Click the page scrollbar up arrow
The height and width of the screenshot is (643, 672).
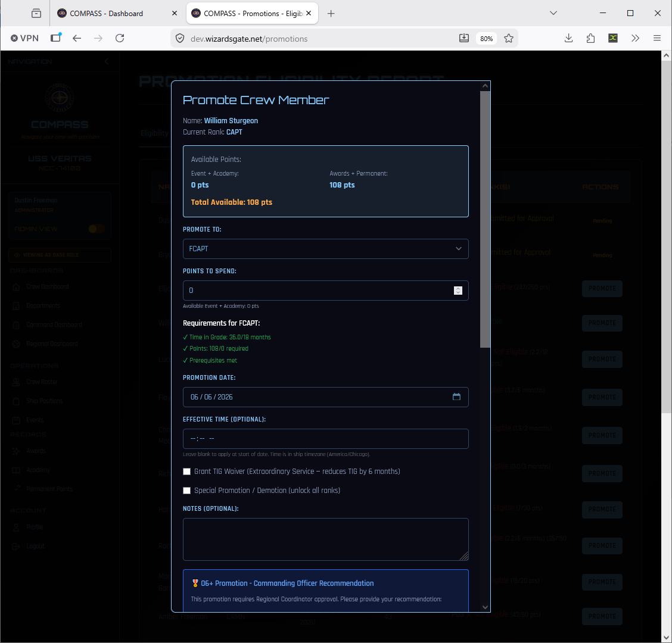coord(666,55)
